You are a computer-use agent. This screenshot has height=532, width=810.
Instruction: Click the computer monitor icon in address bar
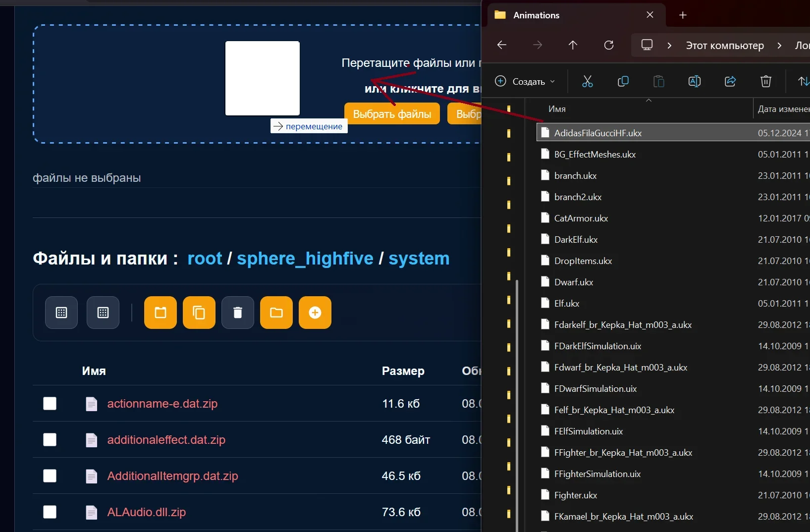647,45
